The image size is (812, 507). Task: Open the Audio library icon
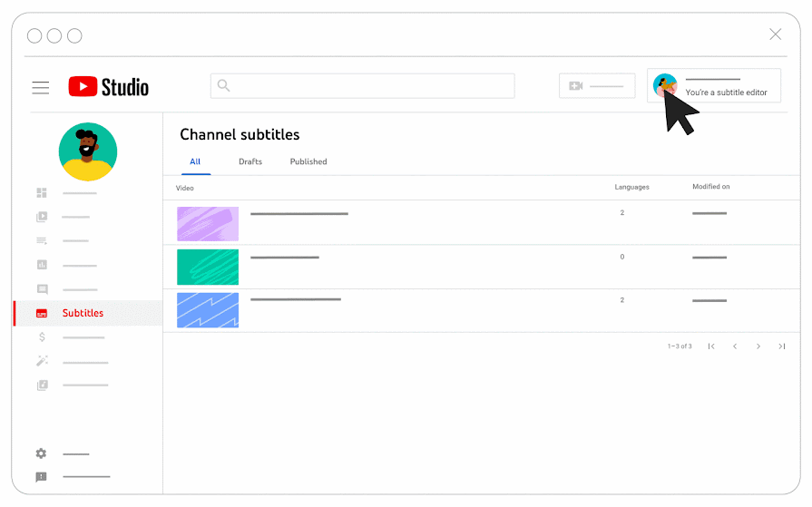(x=43, y=385)
